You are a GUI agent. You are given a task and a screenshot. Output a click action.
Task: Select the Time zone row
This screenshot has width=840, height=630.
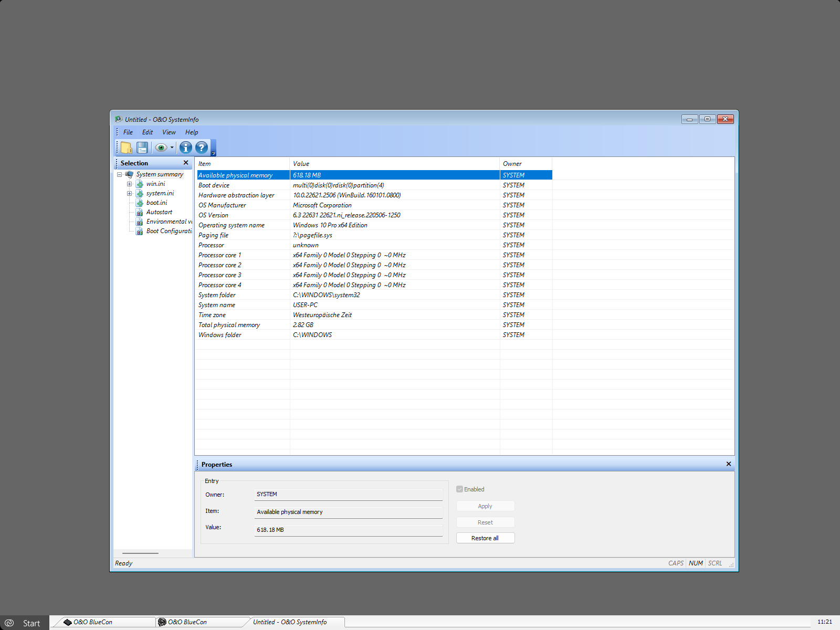point(374,315)
